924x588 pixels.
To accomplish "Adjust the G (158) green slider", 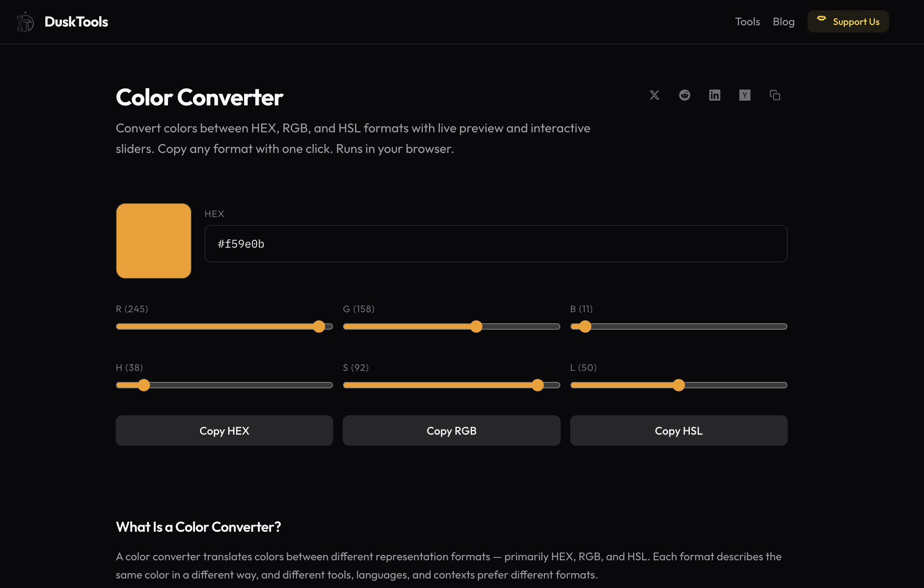I will pos(477,326).
